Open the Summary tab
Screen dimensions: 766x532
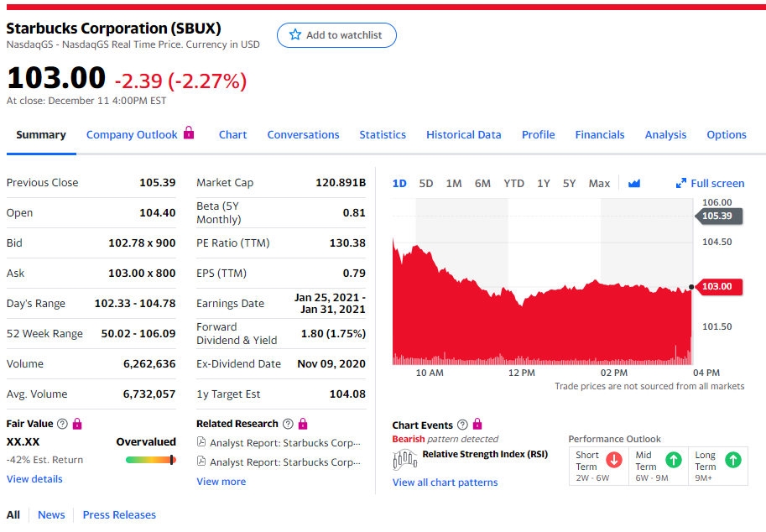[x=41, y=135]
